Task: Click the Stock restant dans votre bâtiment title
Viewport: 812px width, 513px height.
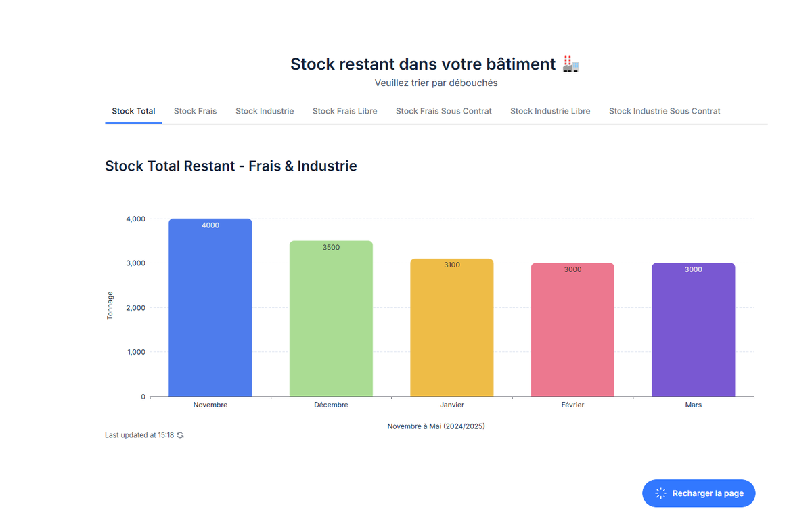Action: tap(423, 64)
